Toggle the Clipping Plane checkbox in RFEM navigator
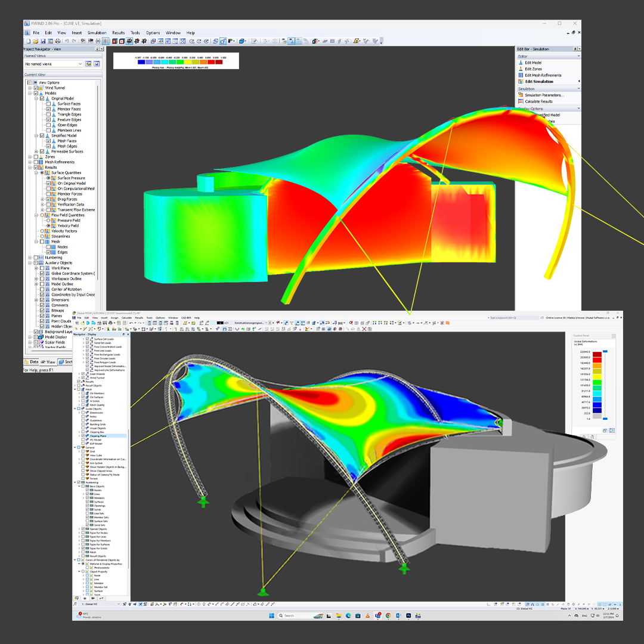The height and width of the screenshot is (644, 644). click(83, 436)
